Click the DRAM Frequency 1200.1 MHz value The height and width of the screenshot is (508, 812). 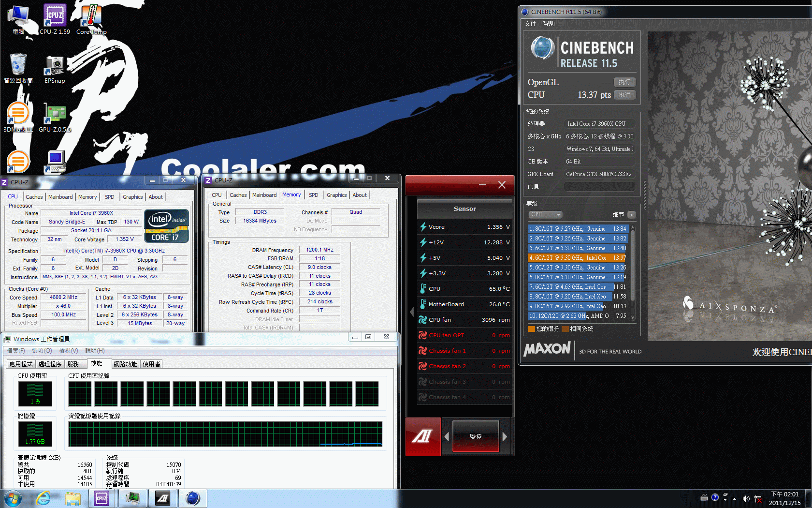(319, 250)
